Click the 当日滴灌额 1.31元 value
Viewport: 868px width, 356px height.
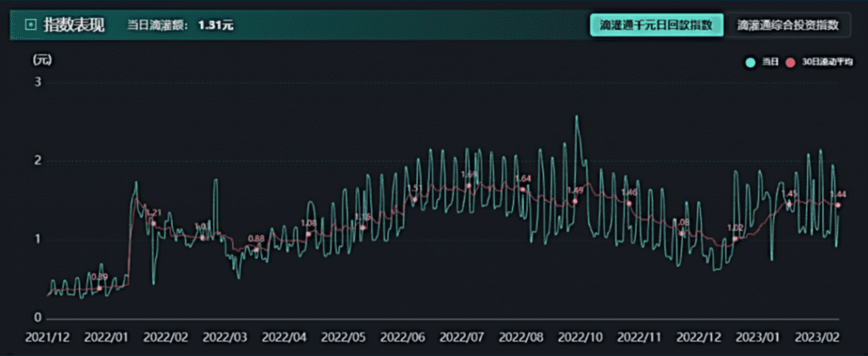215,25
